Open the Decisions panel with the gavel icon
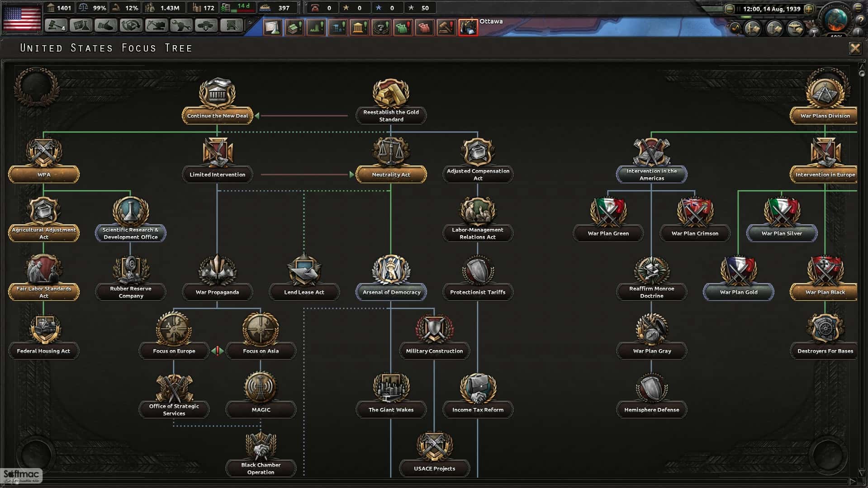868x488 pixels. 447,27
